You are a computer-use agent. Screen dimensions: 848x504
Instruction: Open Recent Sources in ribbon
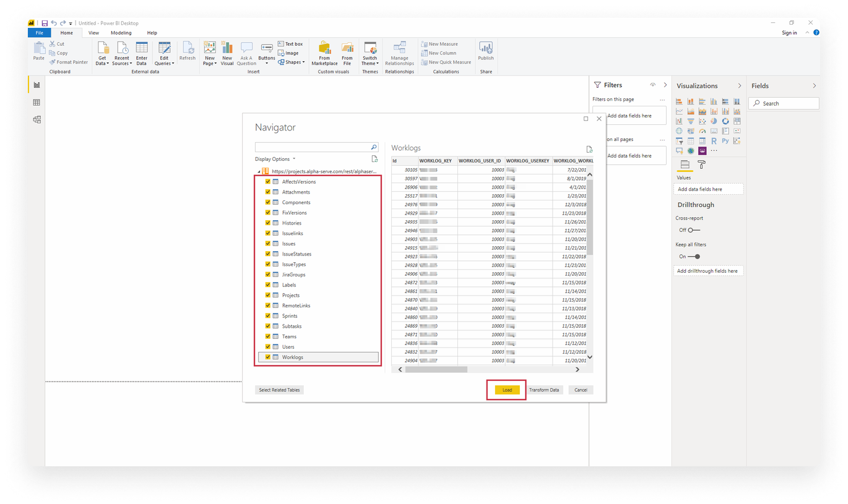[122, 53]
